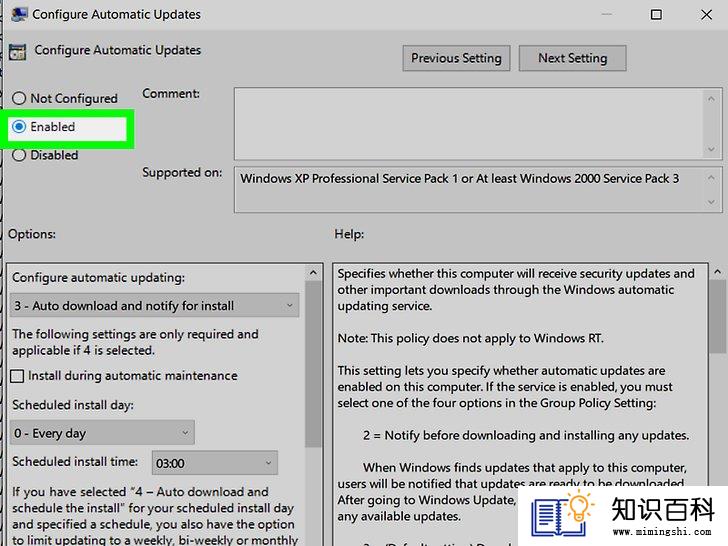Click the 'Scheduled install day:' label
The width and height of the screenshot is (728, 546).
pos(73,405)
